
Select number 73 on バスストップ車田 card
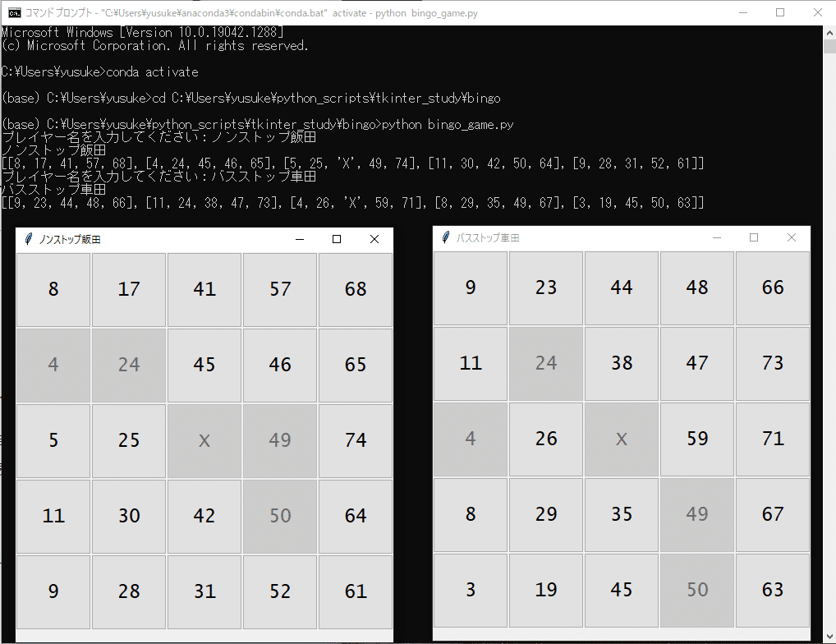[772, 363]
